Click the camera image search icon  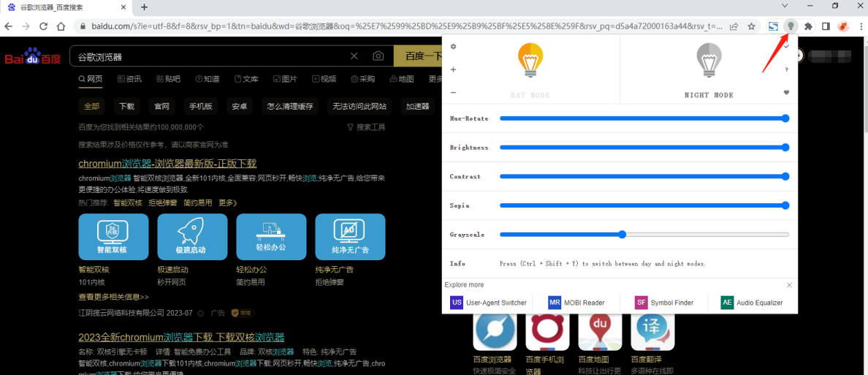pyautogui.click(x=378, y=56)
